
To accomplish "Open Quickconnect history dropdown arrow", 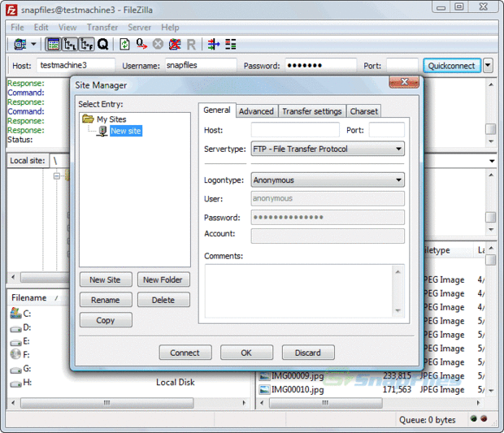I will coord(488,65).
